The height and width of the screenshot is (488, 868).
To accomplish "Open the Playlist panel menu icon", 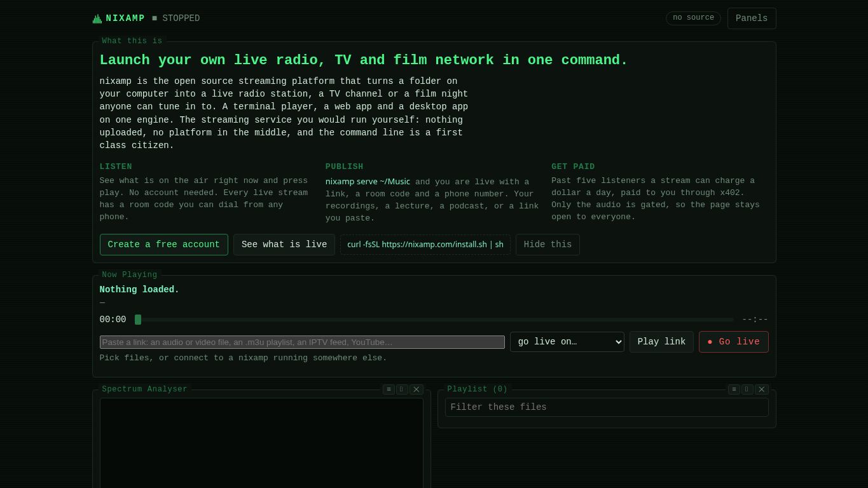I will click(x=734, y=390).
